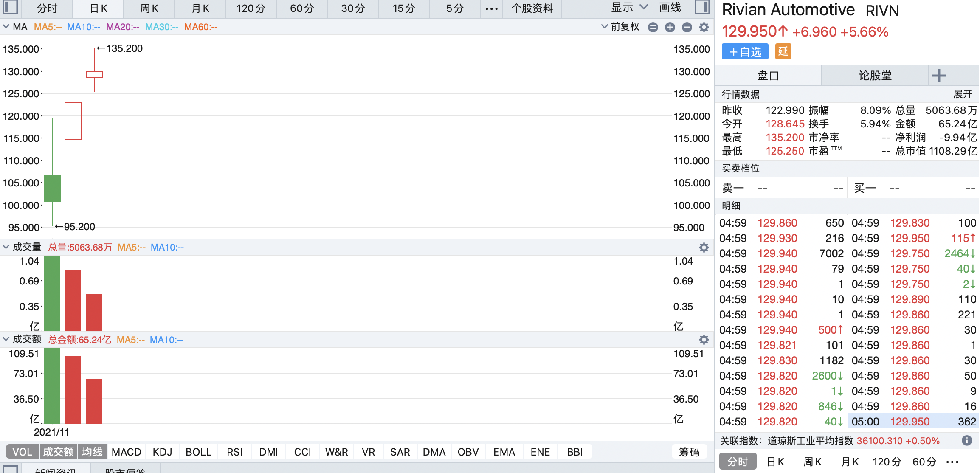Image resolution: width=980 pixels, height=473 pixels.
Task: Toggle the 均线 indicator button
Action: click(92, 452)
